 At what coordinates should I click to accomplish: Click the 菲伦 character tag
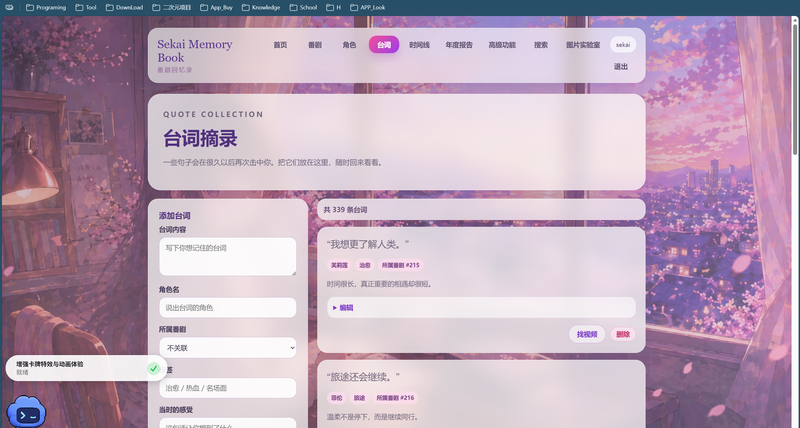(x=337, y=398)
